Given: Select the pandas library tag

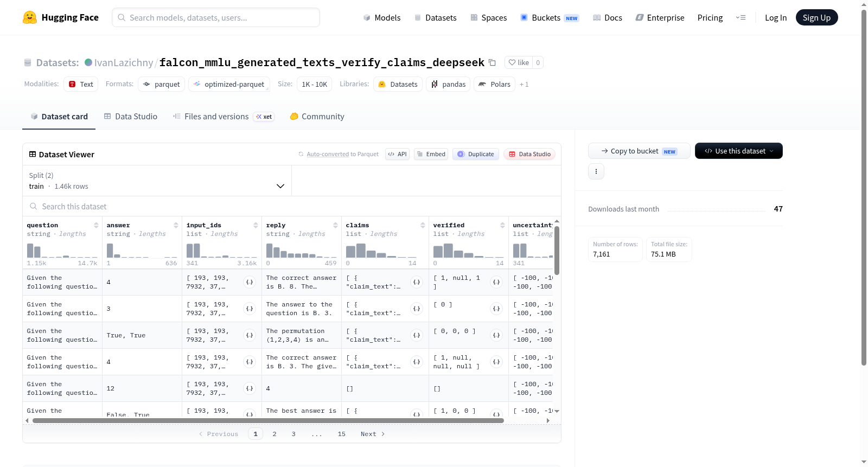Looking at the screenshot, I should coord(448,84).
